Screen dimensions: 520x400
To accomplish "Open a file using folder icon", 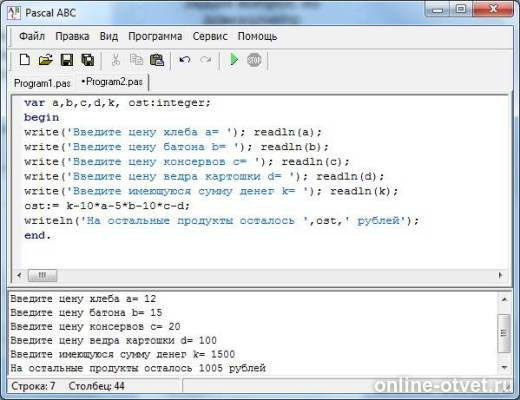I will (45, 60).
